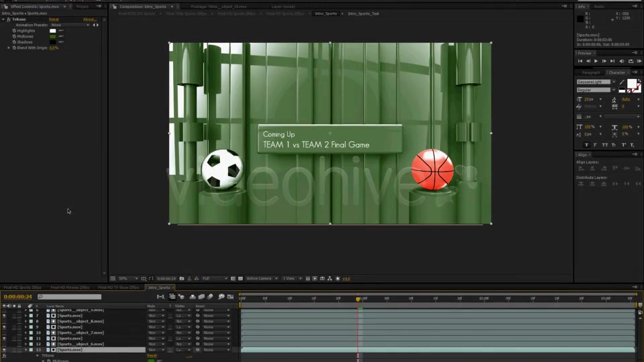The image size is (644, 362).
Task: Show layer 12 Sports_object_6.mov video
Action: 4,345
